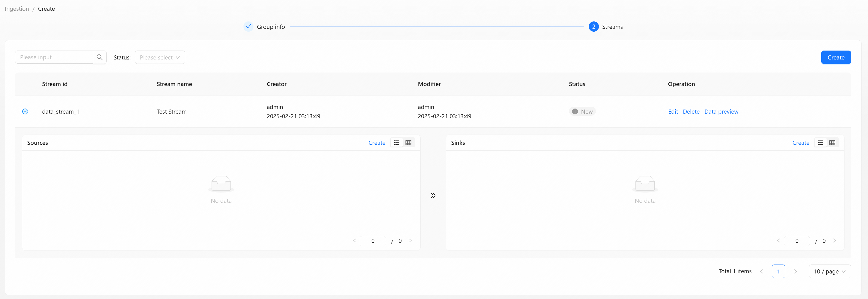Image resolution: width=868 pixels, height=299 pixels.
Task: Click the double-arrow icon between Sources and Sinks
Action: 433,196
